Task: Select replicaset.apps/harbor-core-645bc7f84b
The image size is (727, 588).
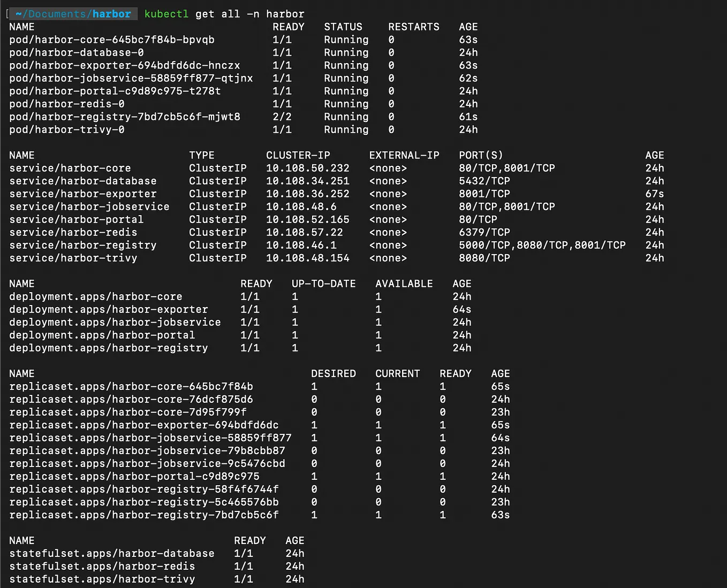Action: 131,386
